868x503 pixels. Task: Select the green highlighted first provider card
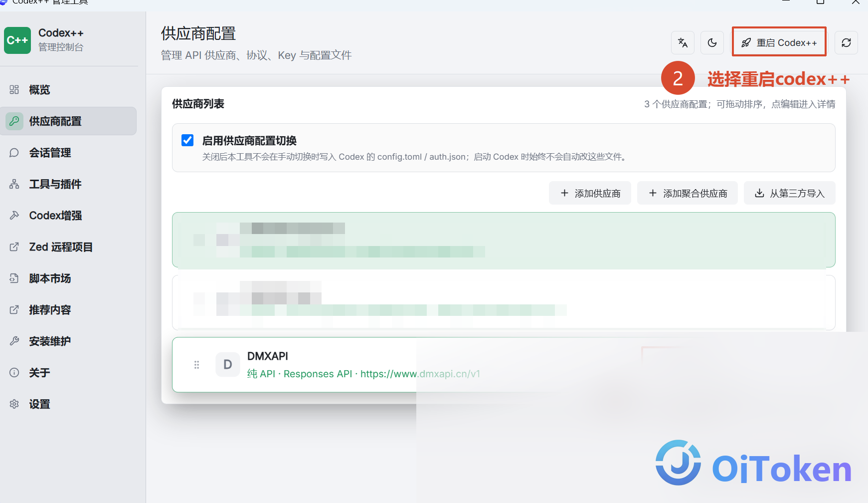tap(504, 240)
